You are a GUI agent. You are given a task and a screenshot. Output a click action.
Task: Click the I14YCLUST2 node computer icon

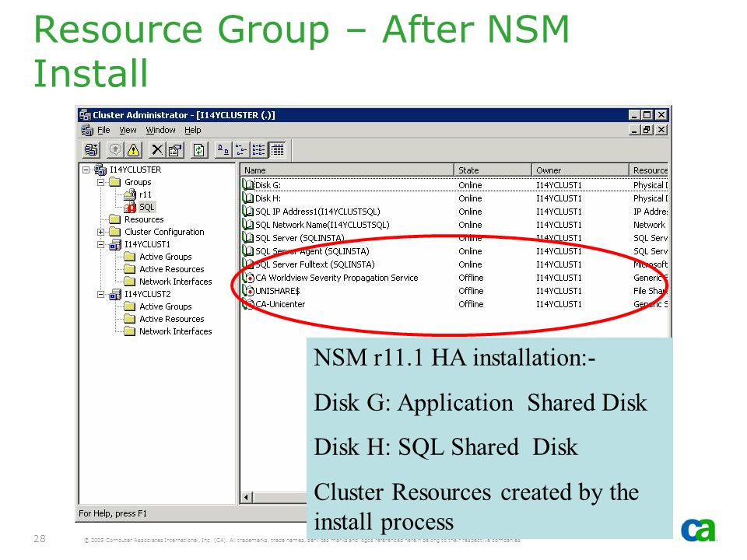tap(115, 294)
